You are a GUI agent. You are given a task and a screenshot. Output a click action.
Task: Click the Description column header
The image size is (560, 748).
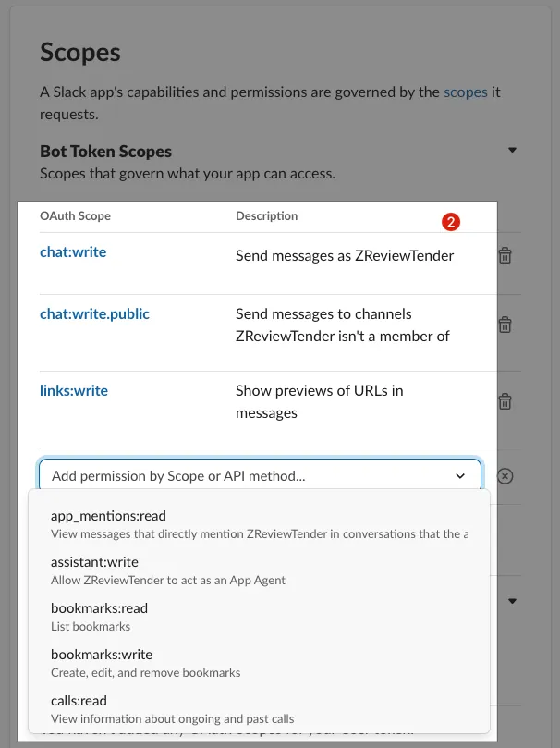click(x=266, y=216)
